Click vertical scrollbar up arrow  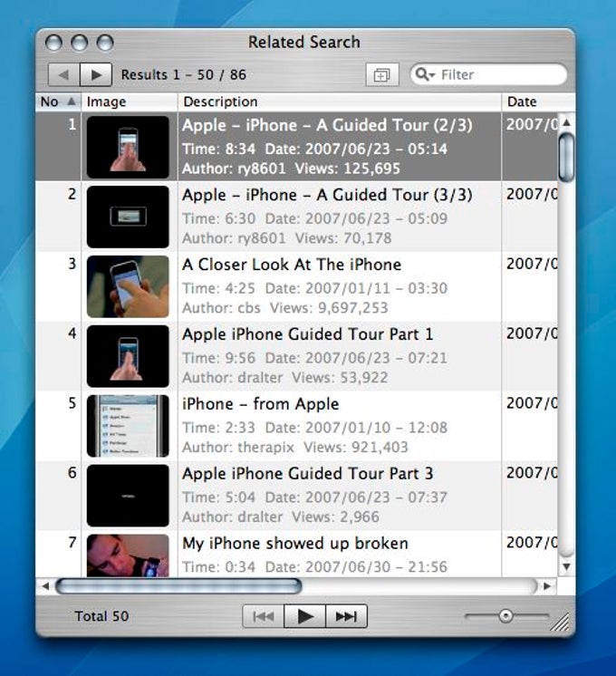coord(567,122)
